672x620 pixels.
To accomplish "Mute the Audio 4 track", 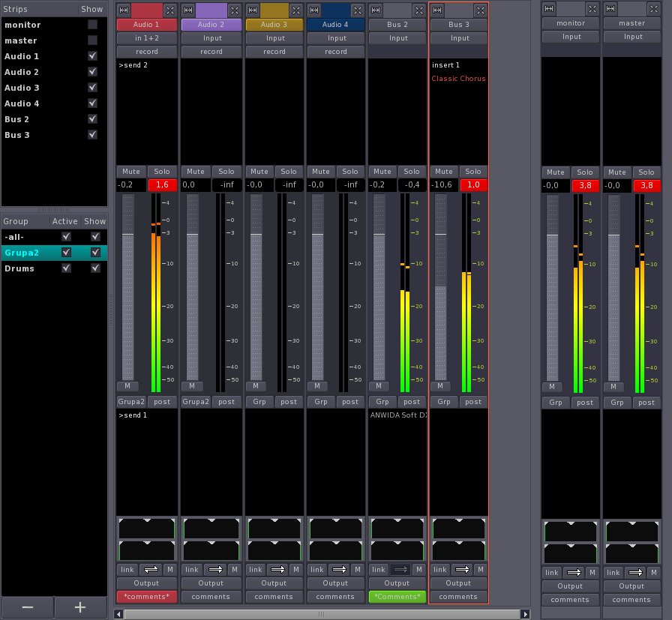I will click(321, 172).
